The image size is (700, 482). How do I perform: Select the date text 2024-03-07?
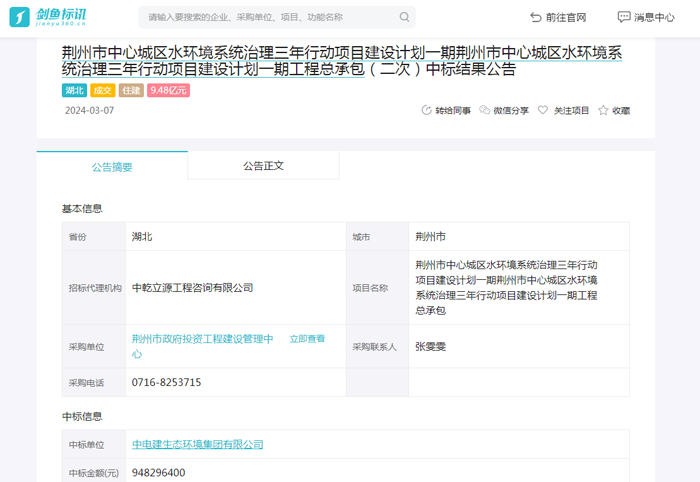[89, 110]
